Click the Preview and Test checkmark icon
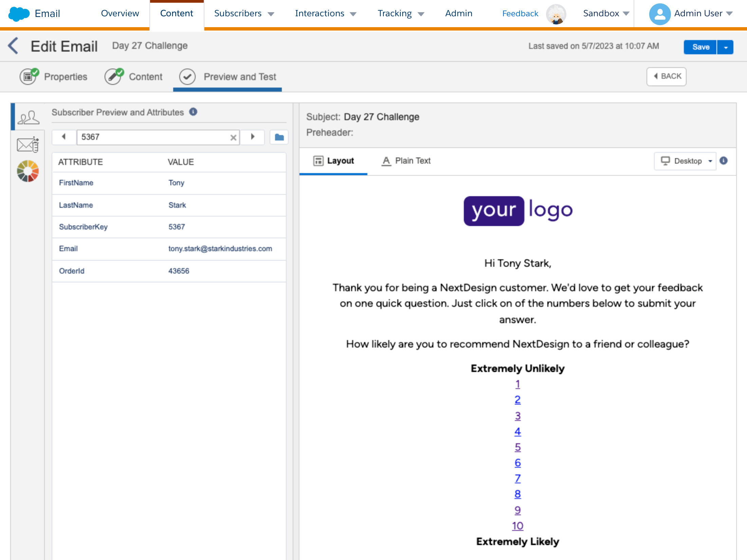This screenshot has height=560, width=747. [x=187, y=77]
